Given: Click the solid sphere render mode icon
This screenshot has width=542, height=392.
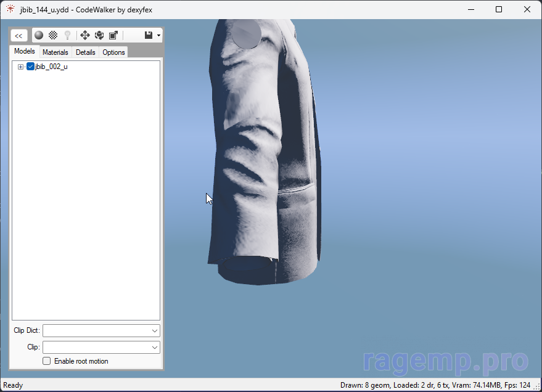Looking at the screenshot, I should click(38, 36).
